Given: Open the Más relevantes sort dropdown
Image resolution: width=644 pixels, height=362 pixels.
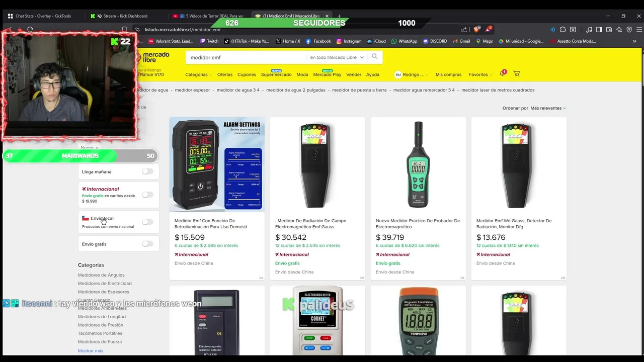Looking at the screenshot, I should 548,108.
